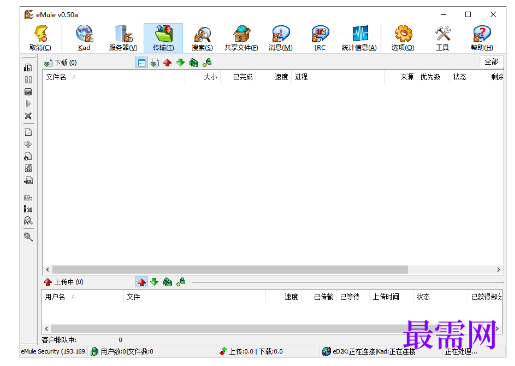Sort uploads by 已等待 column
The height and width of the screenshot is (366, 515).
click(x=353, y=297)
